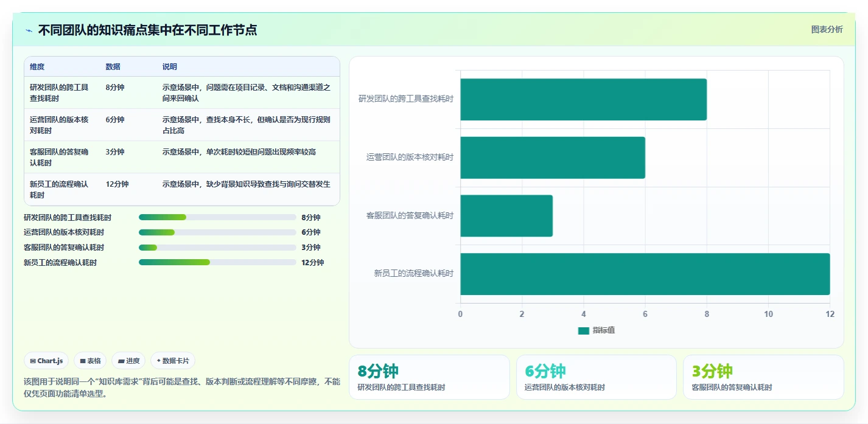Click the description starting 示意场景中，缺少背景知识
This screenshot has width=868, height=424.
click(247, 184)
